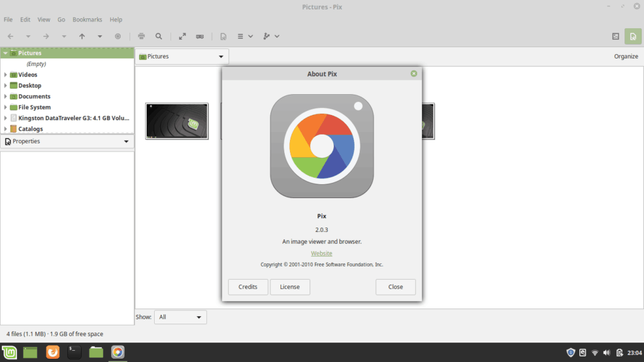Go back with the left arrow toolbar icon

[x=11, y=36]
